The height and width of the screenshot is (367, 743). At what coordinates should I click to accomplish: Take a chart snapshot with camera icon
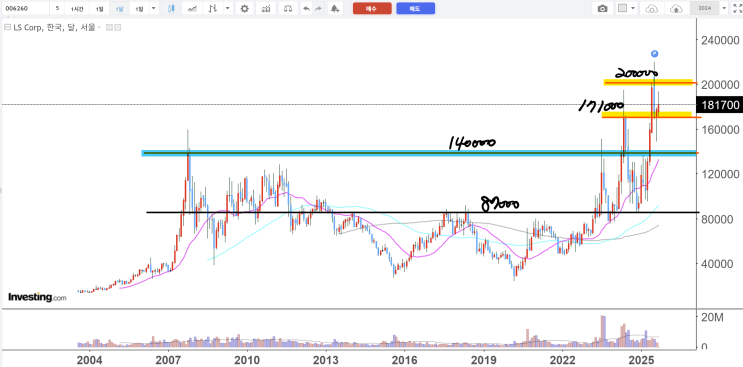[602, 9]
